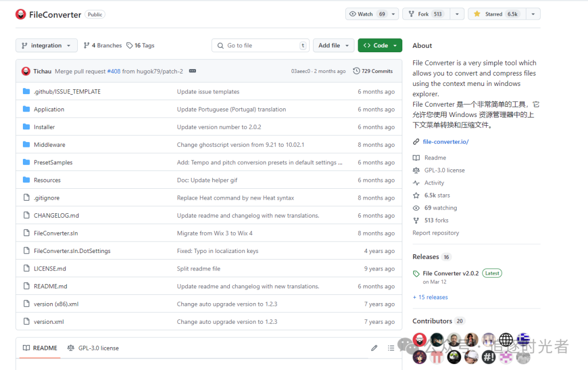The width and height of the screenshot is (588, 370).
Task: Open README.md file
Action: [50, 286]
